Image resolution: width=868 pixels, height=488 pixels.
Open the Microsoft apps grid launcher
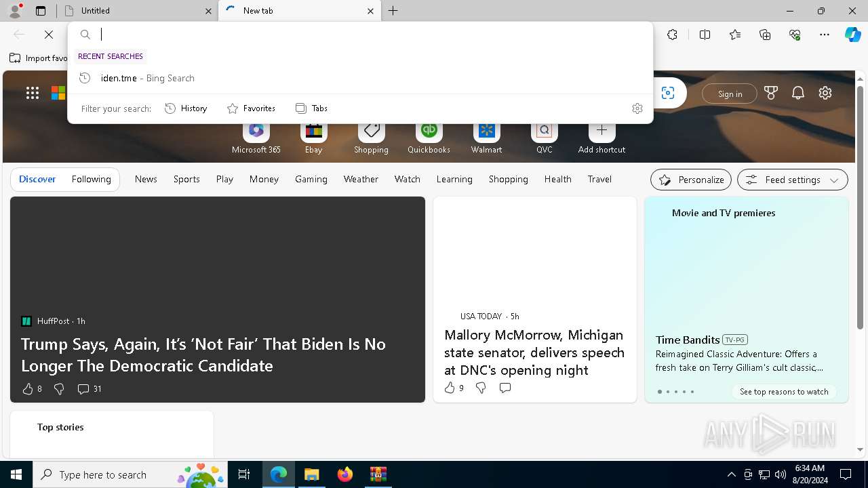pyautogui.click(x=33, y=94)
